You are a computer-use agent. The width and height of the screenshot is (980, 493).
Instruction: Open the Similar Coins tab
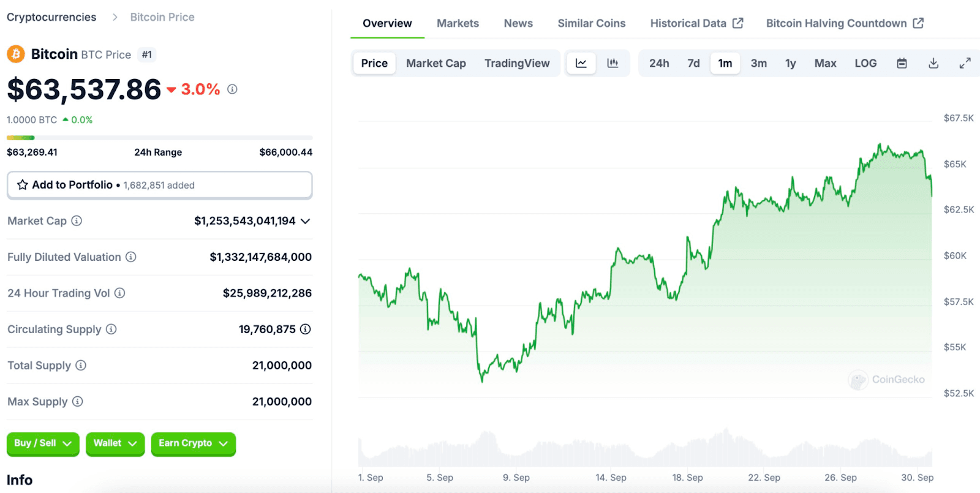click(591, 23)
